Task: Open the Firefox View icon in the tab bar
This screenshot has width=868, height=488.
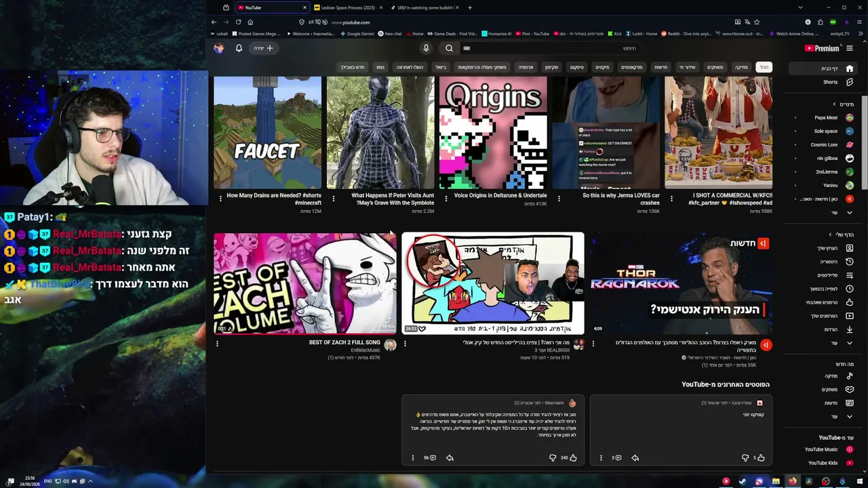Action: coord(226,7)
